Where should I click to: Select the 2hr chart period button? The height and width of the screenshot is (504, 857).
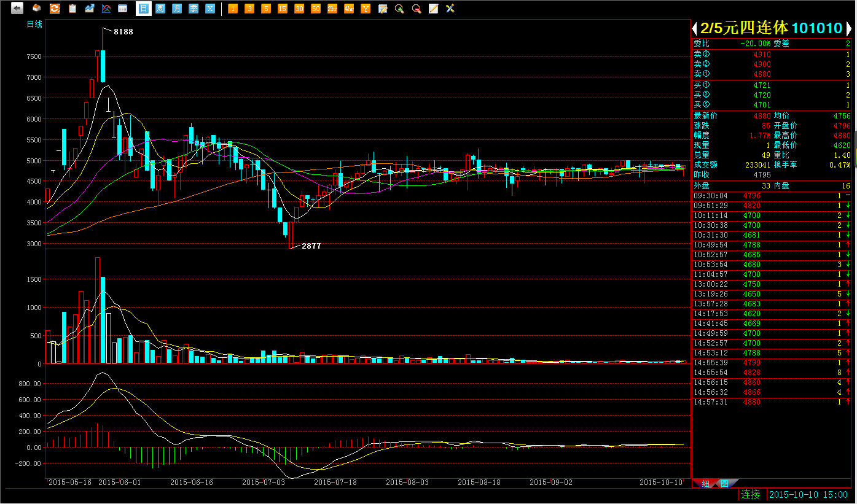332,9
